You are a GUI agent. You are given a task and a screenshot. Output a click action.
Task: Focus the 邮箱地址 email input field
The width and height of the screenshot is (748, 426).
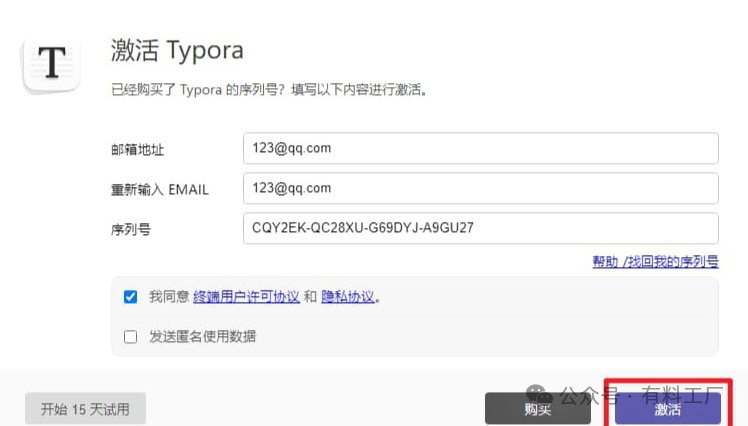[x=480, y=148]
